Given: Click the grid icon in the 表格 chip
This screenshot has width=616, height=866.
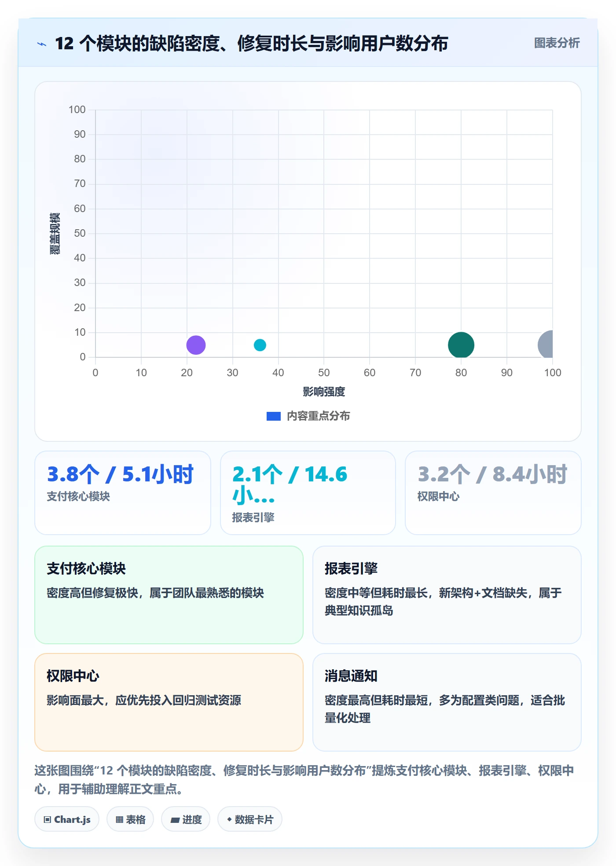Looking at the screenshot, I should tap(120, 819).
